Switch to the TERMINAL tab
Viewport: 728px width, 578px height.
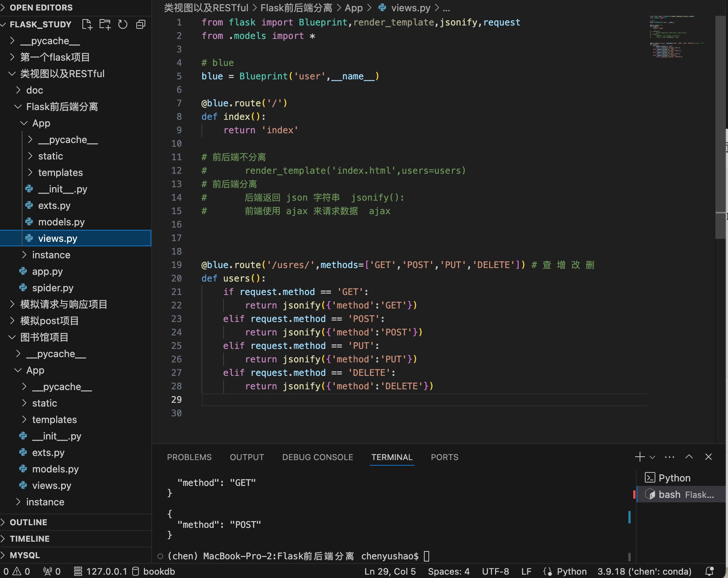point(392,457)
